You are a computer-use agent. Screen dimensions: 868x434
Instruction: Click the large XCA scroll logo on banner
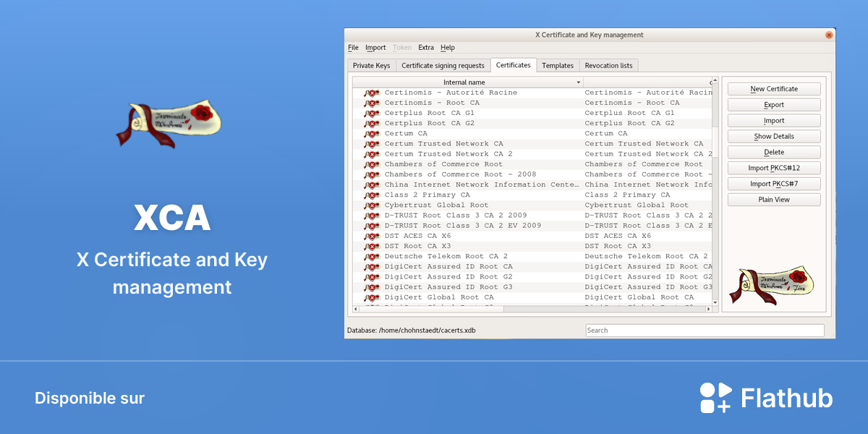coord(169,124)
